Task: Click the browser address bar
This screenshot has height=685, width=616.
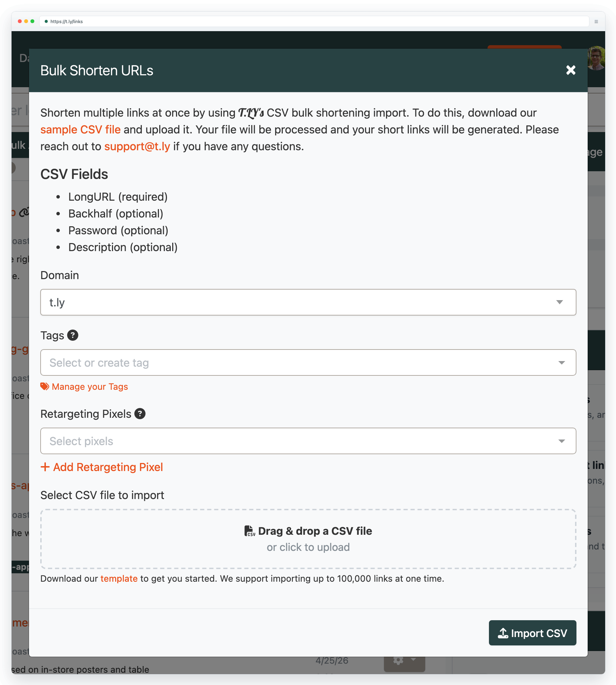Action: 314,21
